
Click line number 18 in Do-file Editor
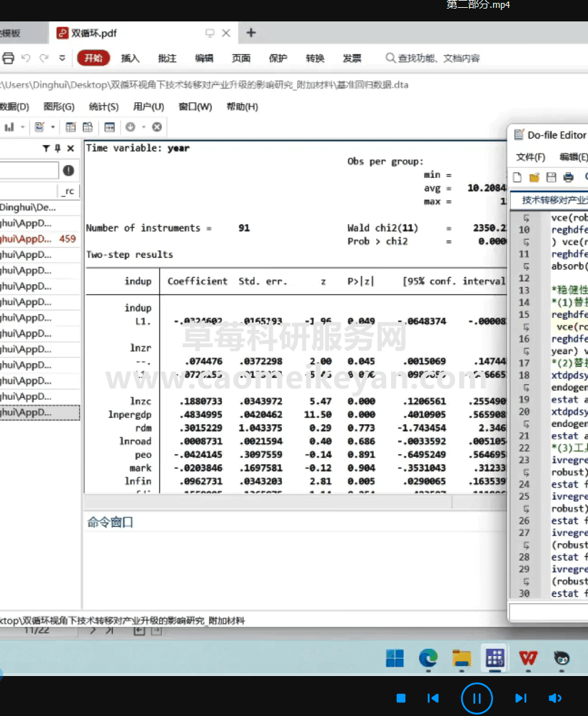524,375
